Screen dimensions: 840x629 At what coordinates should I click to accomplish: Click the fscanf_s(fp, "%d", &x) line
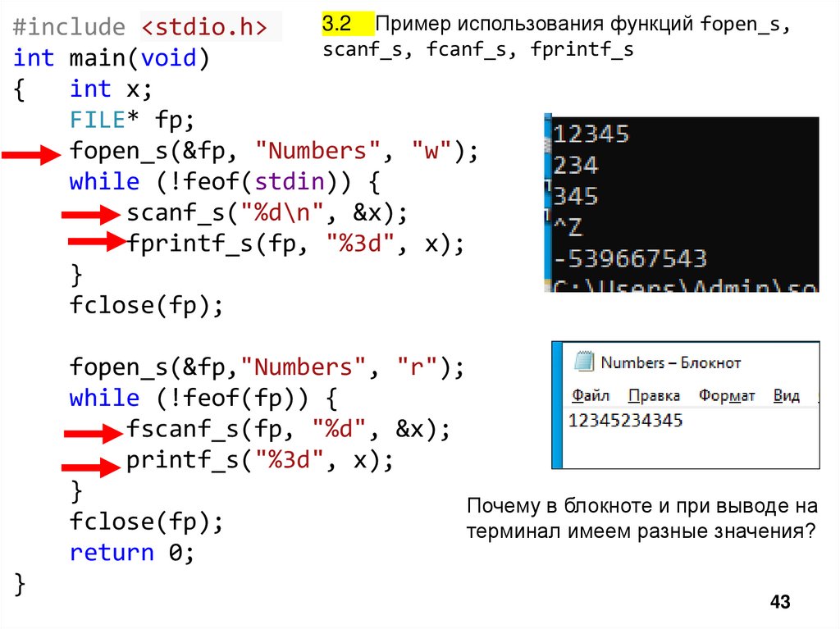coord(288,429)
